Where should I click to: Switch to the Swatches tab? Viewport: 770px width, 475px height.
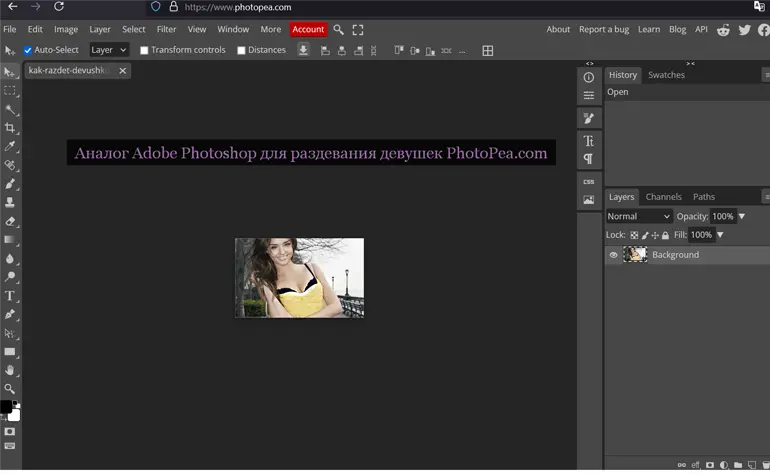666,75
